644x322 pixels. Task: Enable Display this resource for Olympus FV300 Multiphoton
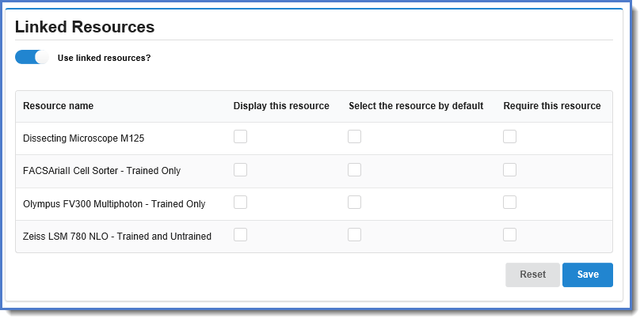point(240,203)
